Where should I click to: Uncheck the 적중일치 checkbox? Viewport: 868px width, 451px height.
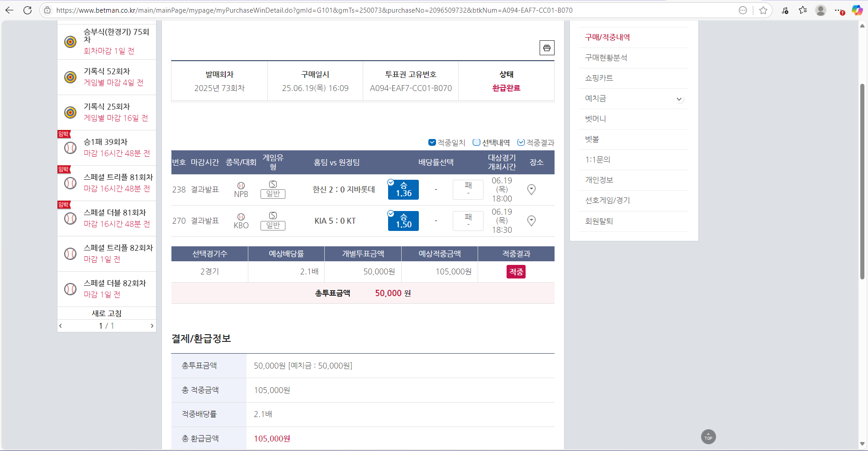[432, 142]
